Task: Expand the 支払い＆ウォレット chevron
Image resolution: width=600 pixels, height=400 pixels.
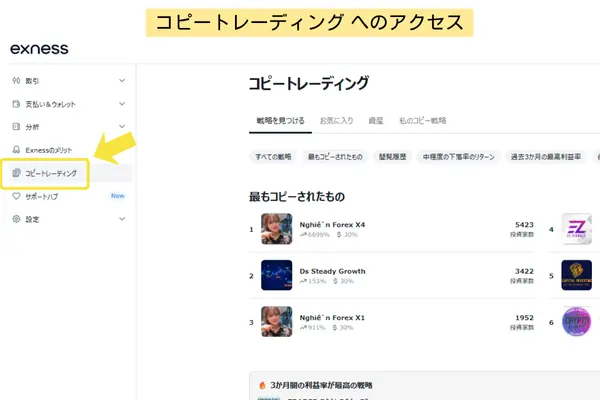Action: point(122,104)
